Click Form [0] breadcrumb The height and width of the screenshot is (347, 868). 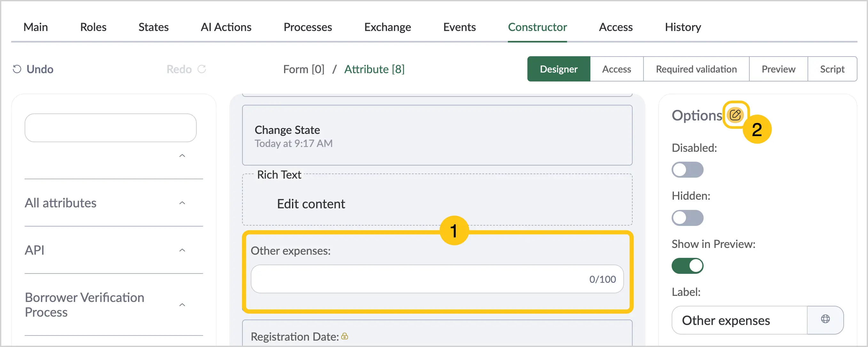point(304,69)
